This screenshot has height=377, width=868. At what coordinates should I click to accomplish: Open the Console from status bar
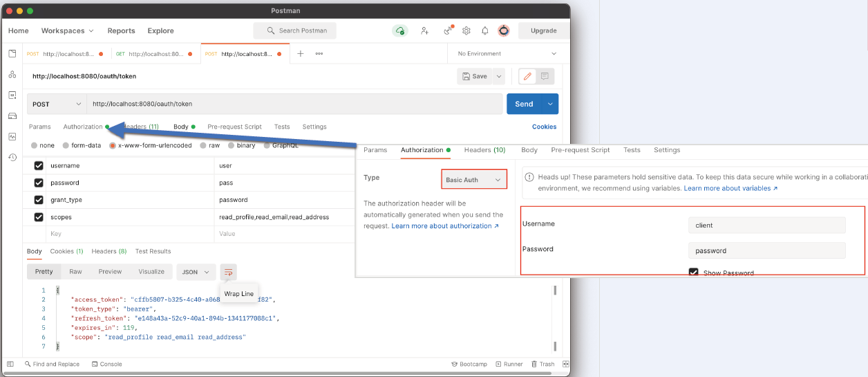coord(106,364)
